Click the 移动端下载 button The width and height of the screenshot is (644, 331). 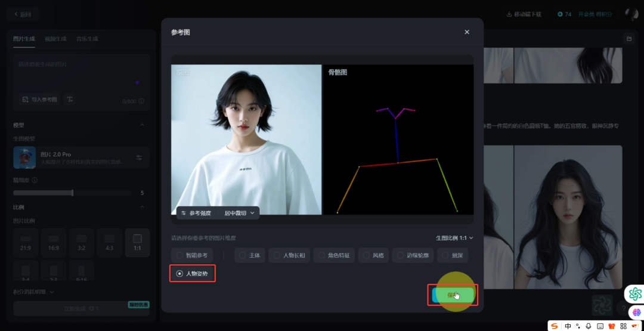524,14
